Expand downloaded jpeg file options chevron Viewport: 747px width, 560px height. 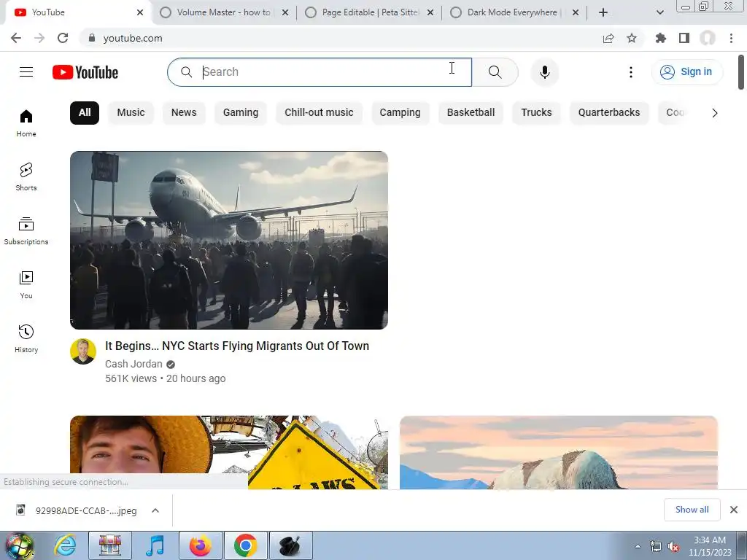point(155,510)
